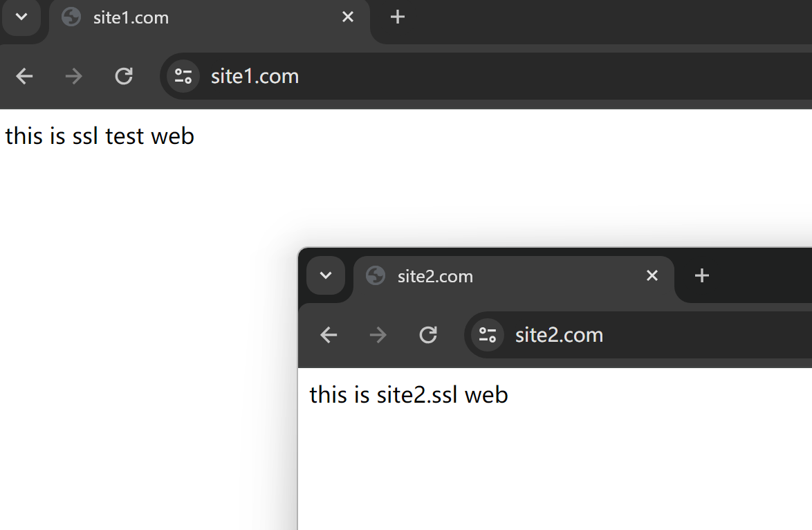This screenshot has height=530, width=812.
Task: Expand tab search dropdown in site2.com window
Action: [x=326, y=275]
